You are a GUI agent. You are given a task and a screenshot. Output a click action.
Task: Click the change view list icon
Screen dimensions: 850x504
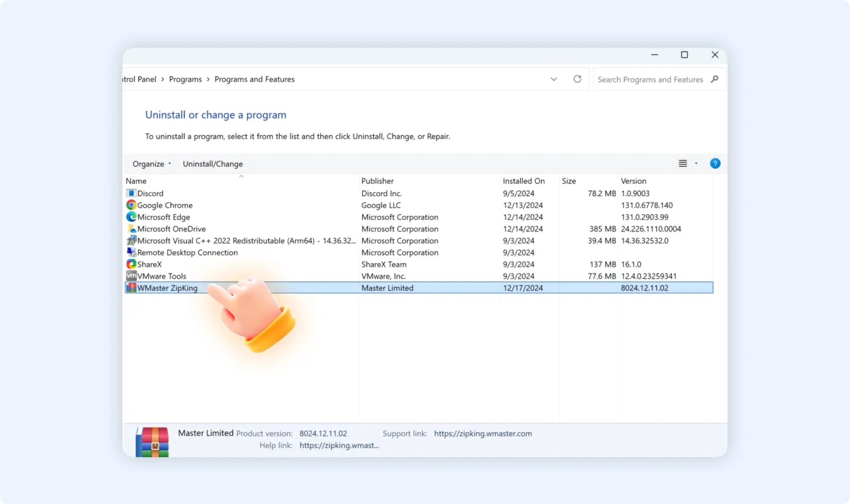coord(683,163)
